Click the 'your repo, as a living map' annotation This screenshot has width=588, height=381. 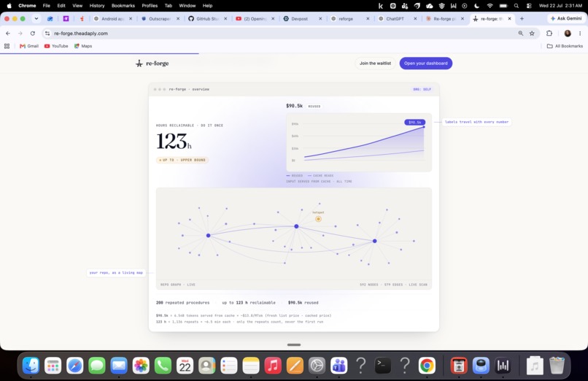click(116, 273)
